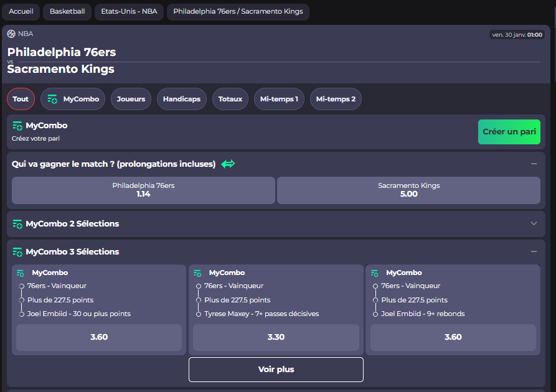The height and width of the screenshot is (392, 556).
Task: Click the Créer un pari button
Action: pos(509,131)
